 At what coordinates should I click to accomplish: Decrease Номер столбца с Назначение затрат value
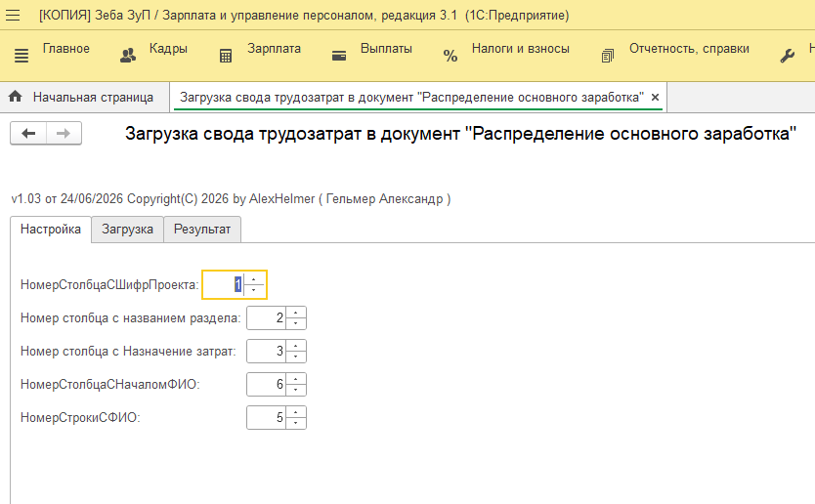296,357
